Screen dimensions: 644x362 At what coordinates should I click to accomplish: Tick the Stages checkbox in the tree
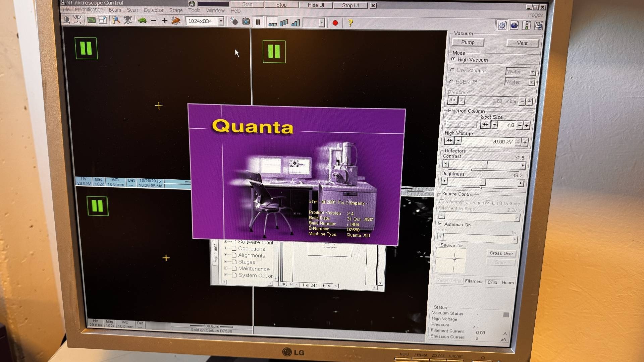(234, 261)
